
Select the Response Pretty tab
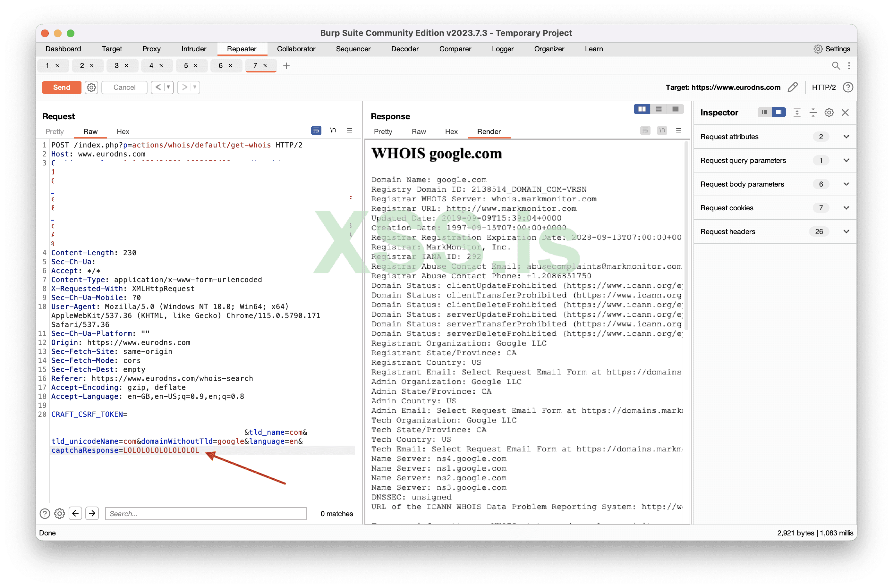point(383,132)
